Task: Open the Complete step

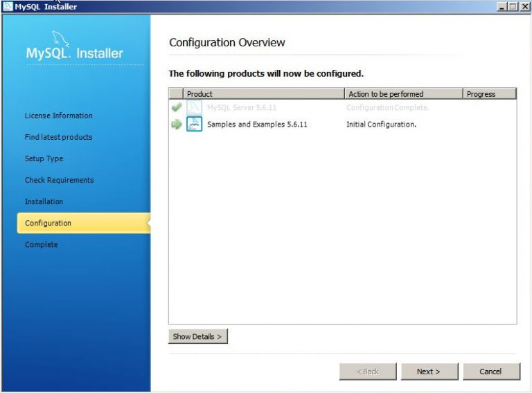Action: (42, 245)
